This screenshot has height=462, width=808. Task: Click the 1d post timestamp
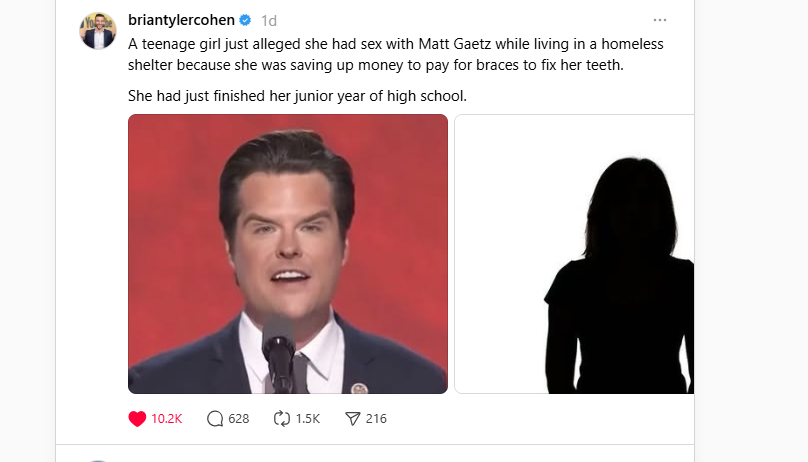pyautogui.click(x=269, y=20)
